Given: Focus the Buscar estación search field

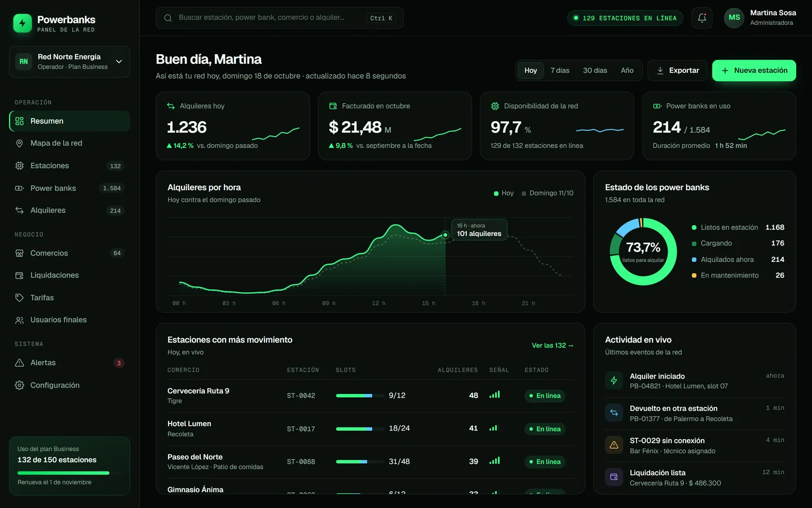Looking at the screenshot, I should 280,18.
